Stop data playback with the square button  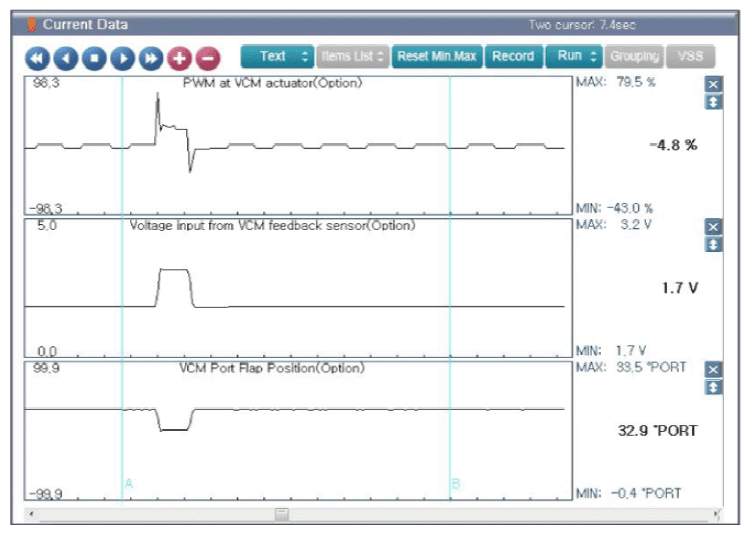[94, 58]
